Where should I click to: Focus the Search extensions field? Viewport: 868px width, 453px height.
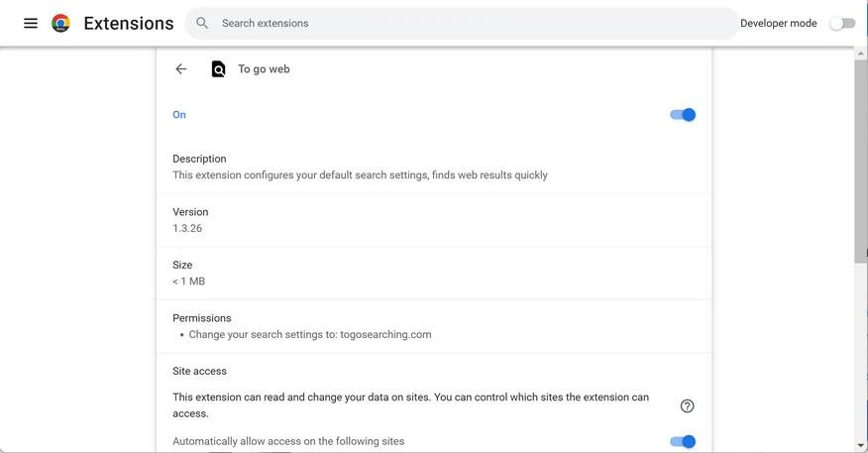click(462, 23)
